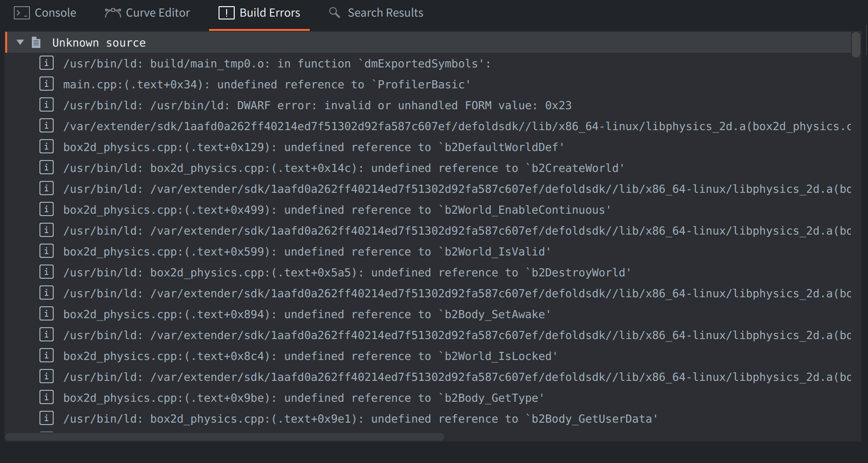Click the Unknown source document icon

pos(36,42)
